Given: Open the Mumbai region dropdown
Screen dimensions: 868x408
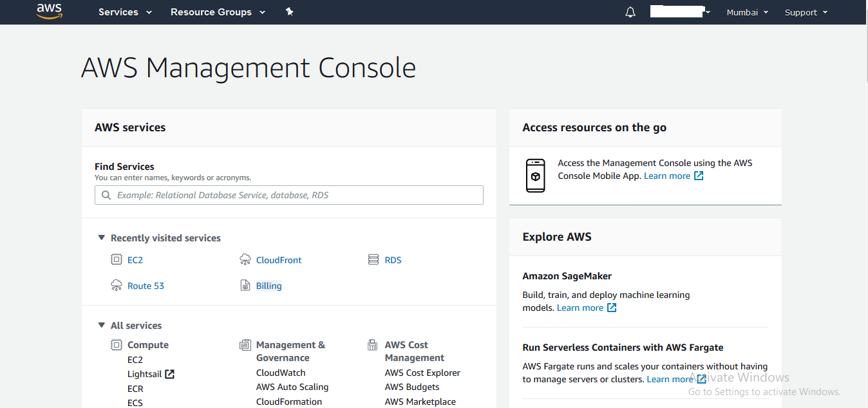Looking at the screenshot, I should coord(747,12).
